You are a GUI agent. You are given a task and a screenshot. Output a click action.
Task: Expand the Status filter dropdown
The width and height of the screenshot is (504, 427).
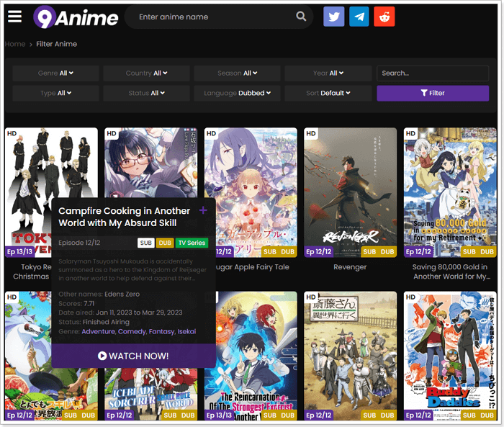click(146, 93)
